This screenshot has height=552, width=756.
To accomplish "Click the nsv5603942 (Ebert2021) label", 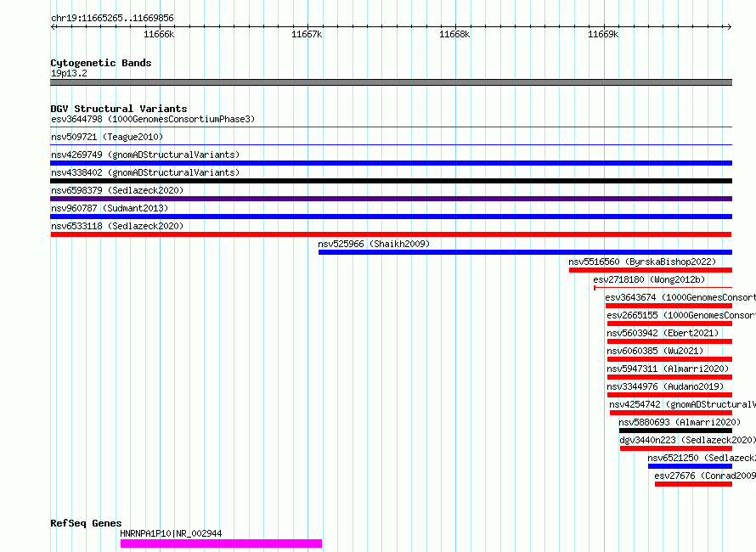I will [x=663, y=333].
